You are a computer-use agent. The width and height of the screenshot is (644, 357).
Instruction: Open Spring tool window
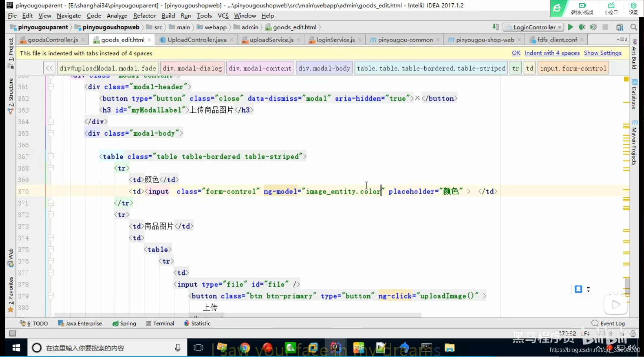tap(124, 323)
